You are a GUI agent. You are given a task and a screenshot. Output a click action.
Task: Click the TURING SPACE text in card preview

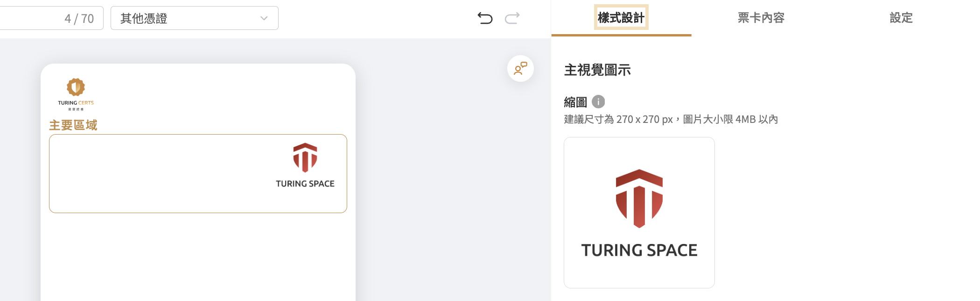pos(305,184)
